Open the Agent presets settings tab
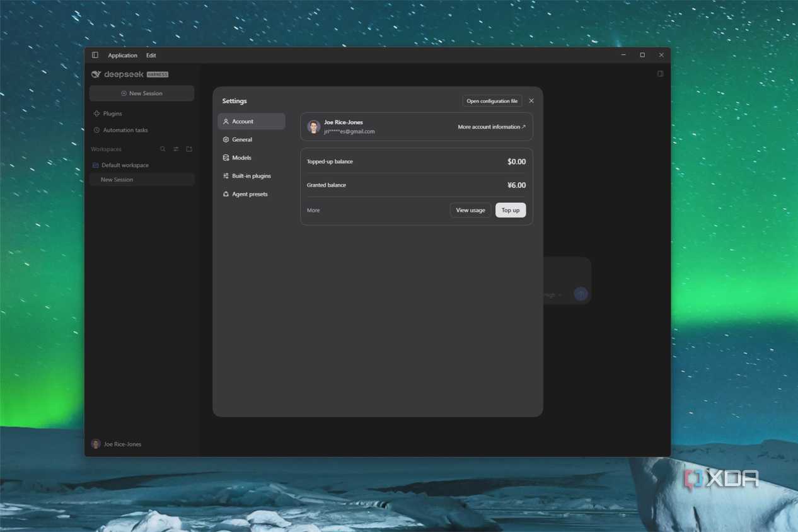798x532 pixels. (x=252, y=194)
